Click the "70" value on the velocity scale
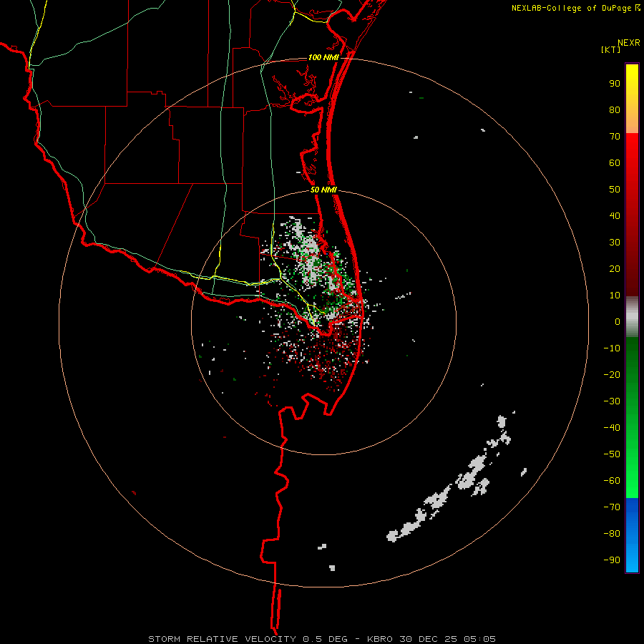644x644 pixels. pyautogui.click(x=615, y=137)
